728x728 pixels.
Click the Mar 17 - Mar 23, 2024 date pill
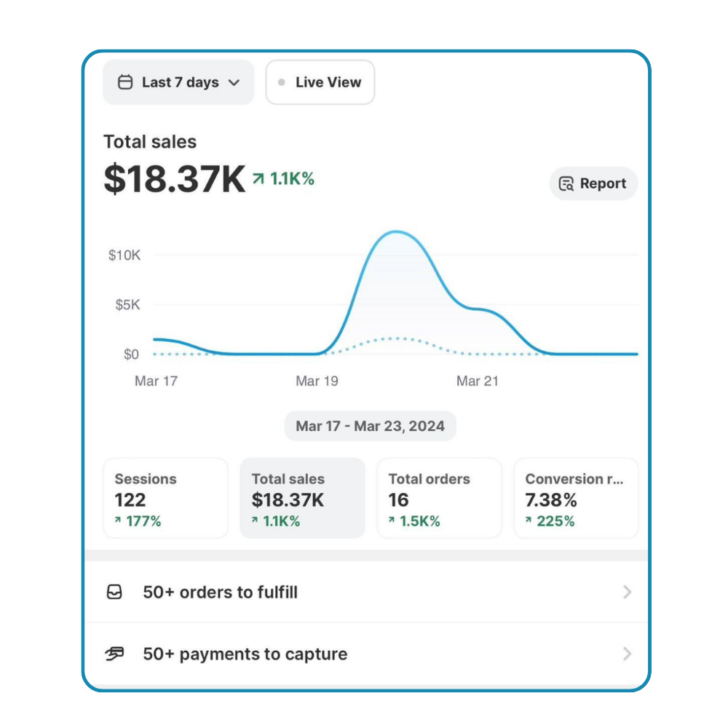click(370, 426)
